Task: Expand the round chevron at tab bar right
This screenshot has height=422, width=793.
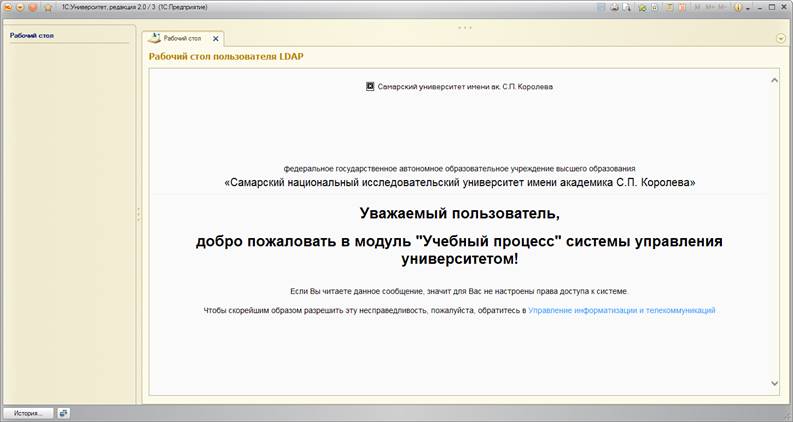Action: (781, 39)
